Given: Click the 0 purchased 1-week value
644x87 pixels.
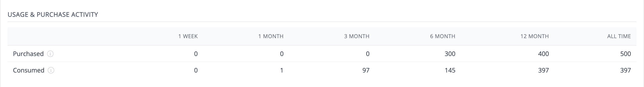Looking at the screenshot, I should coord(196,54).
